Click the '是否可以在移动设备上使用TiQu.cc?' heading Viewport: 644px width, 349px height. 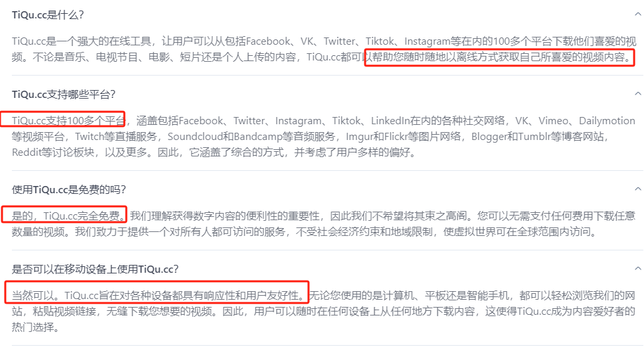click(95, 269)
